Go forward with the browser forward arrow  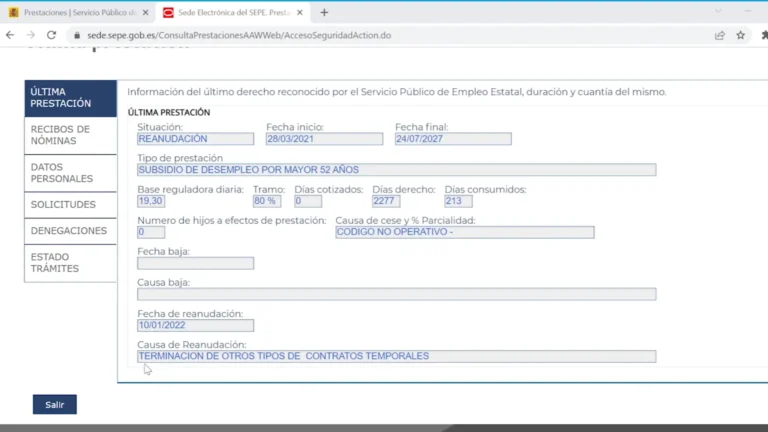click(30, 35)
